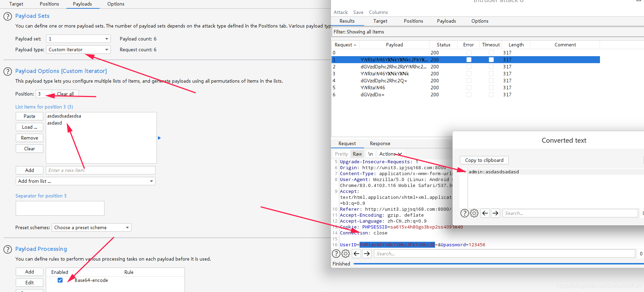Viewport: 644px width, 292px height.
Task: Select result row with payload dGVzdDo=
Action: click(x=465, y=95)
